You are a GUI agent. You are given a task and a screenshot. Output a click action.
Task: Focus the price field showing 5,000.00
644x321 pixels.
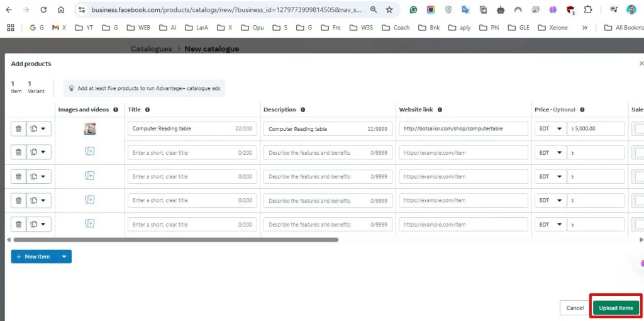pyautogui.click(x=596, y=128)
